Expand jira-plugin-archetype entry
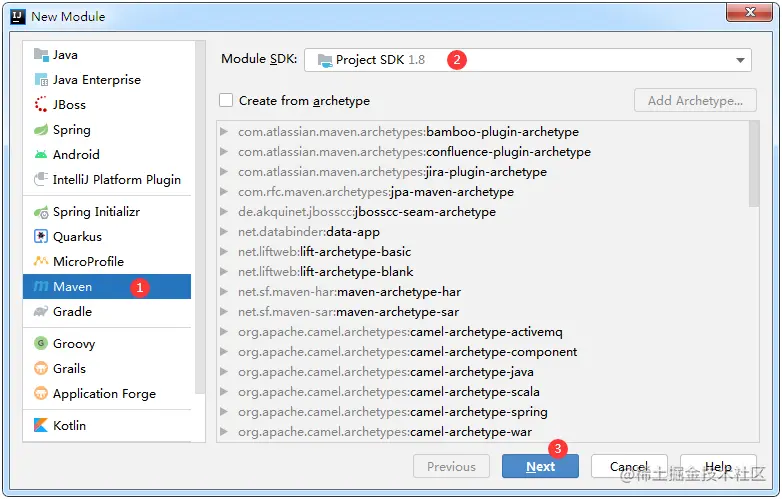Viewport: 782px width, 499px height. (x=224, y=171)
